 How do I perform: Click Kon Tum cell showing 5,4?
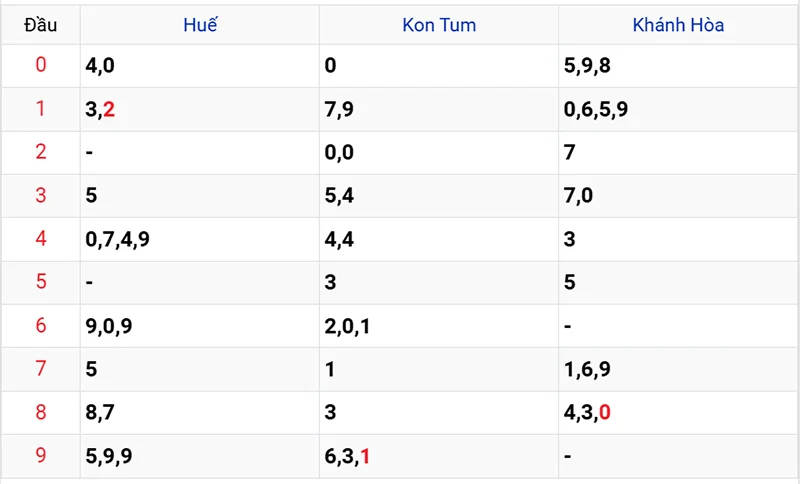point(439,196)
